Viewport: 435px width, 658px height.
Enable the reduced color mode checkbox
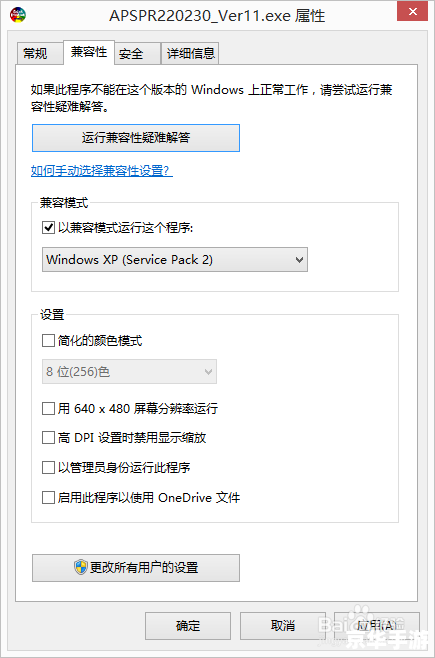[48, 340]
